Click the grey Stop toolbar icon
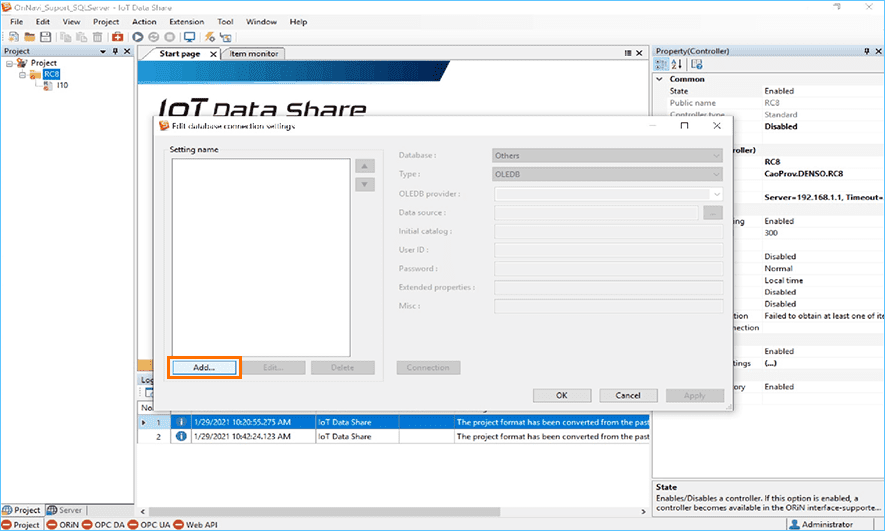The image size is (885, 531). pyautogui.click(x=169, y=37)
